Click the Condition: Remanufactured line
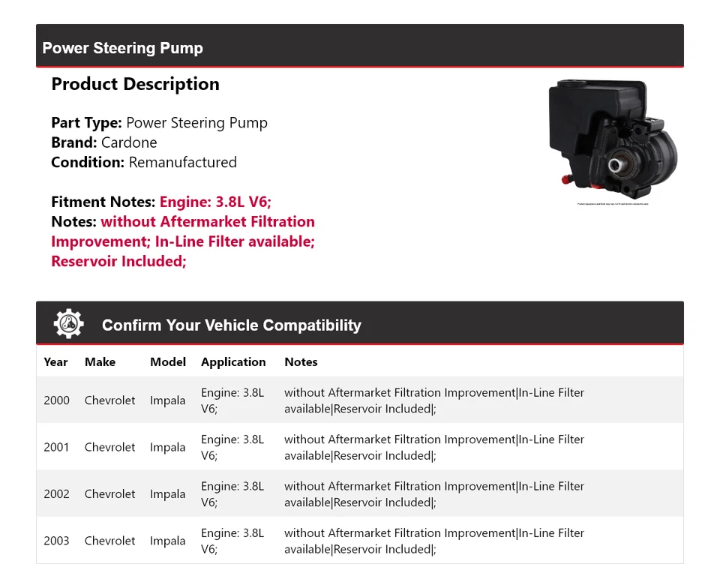 [144, 162]
